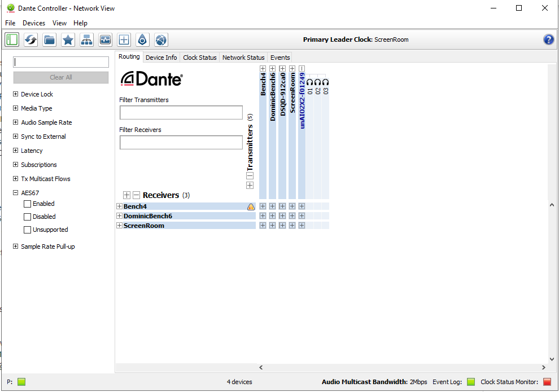Click the Clear All button

point(61,77)
